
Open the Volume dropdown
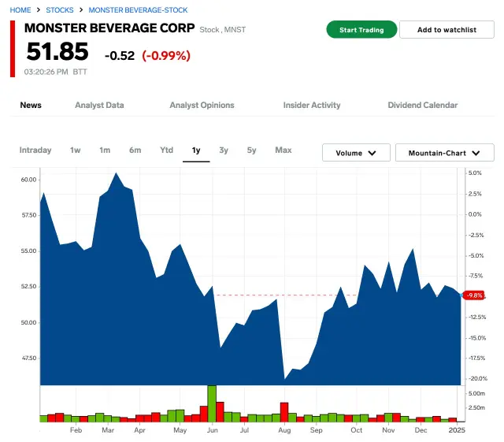pyautogui.click(x=356, y=153)
